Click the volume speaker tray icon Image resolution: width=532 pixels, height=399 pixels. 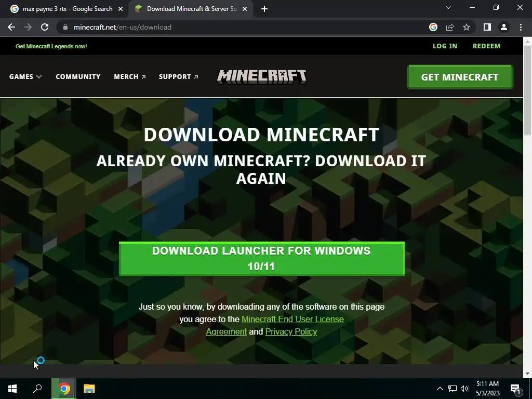(x=464, y=389)
